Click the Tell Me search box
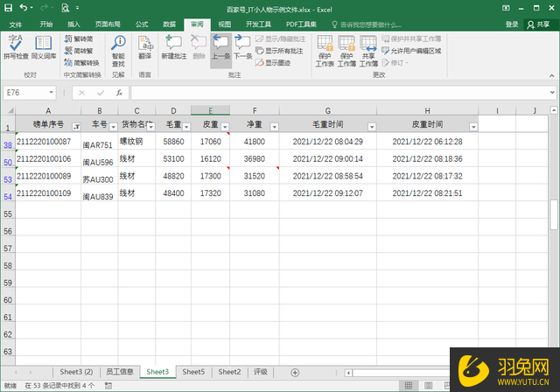The height and width of the screenshot is (392, 560). [x=367, y=24]
